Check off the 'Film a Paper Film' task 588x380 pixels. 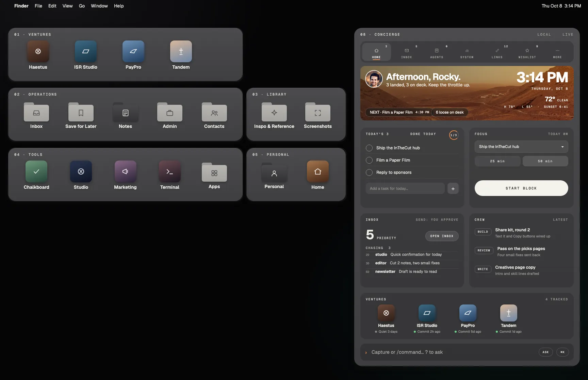coord(369,160)
